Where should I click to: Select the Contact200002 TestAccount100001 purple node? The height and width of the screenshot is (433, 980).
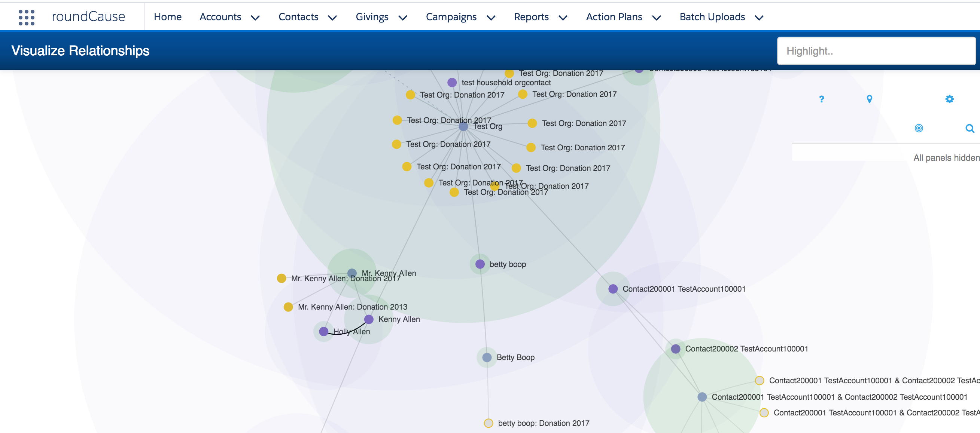point(676,348)
